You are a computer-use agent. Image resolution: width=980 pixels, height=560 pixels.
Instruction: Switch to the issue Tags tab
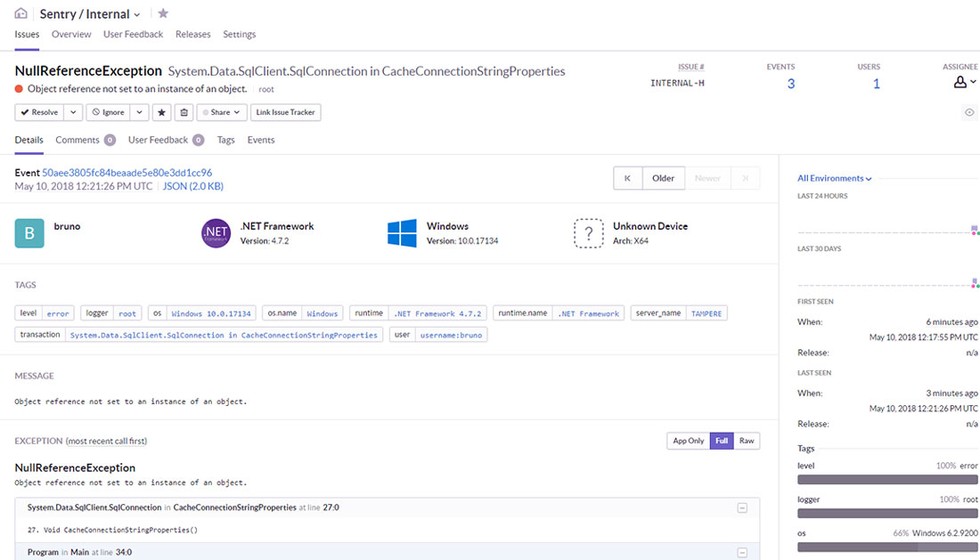pos(225,140)
